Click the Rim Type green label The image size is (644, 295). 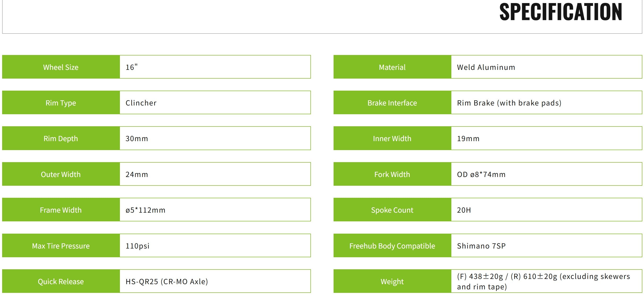coord(61,103)
